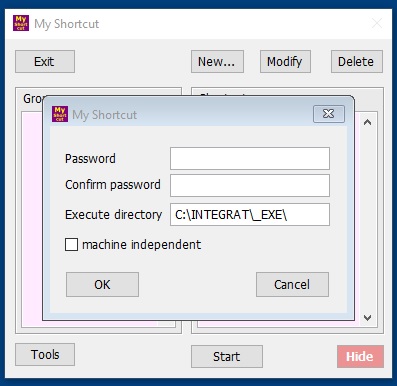This screenshot has width=397, height=386.
Task: Dismiss the dialog with Cancel
Action: 292,284
